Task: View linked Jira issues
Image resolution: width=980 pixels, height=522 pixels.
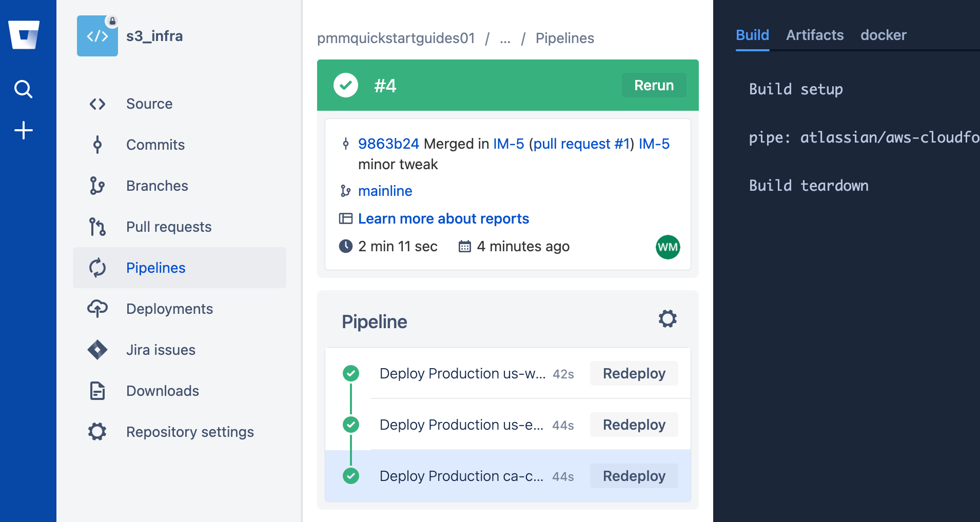Action: coord(161,350)
